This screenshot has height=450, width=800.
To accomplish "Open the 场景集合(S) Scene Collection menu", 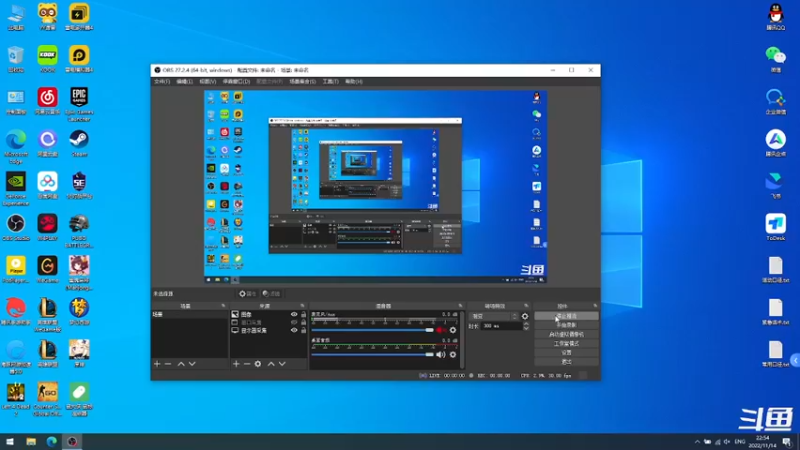I will click(x=303, y=82).
